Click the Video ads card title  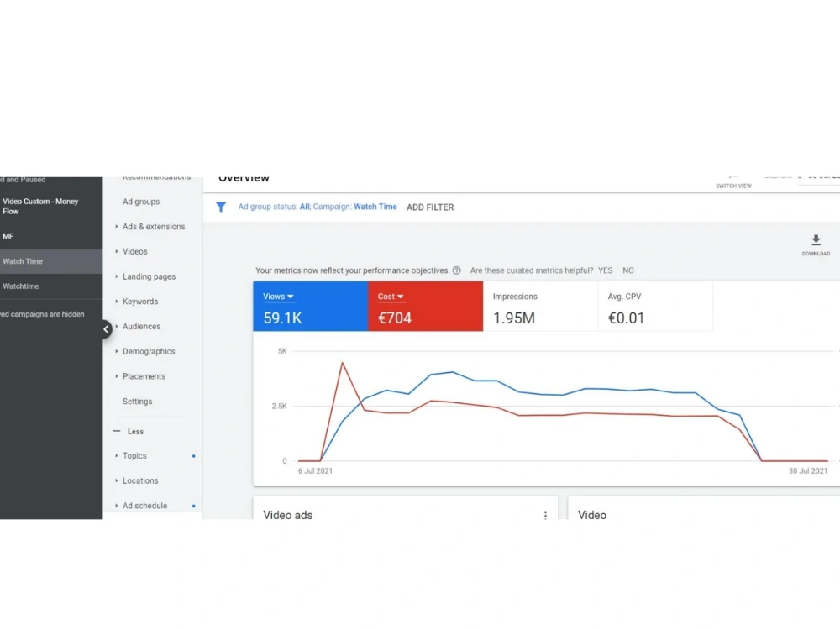[x=287, y=515]
